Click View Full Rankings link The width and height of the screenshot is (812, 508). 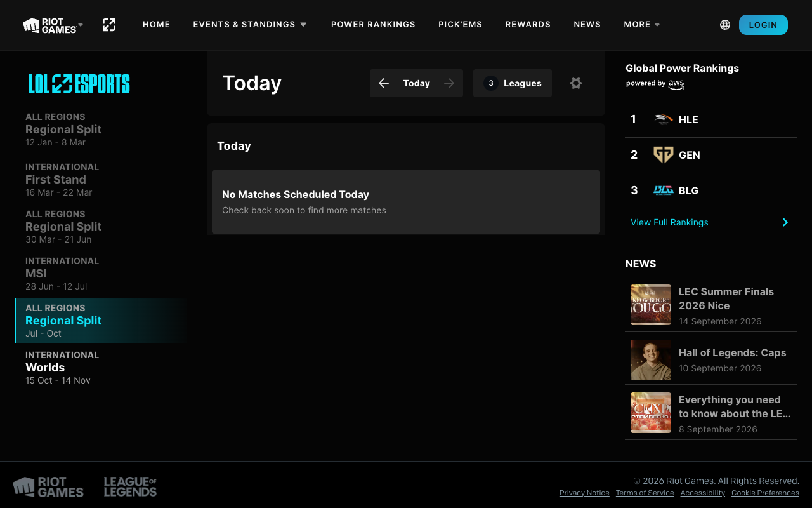click(x=669, y=222)
